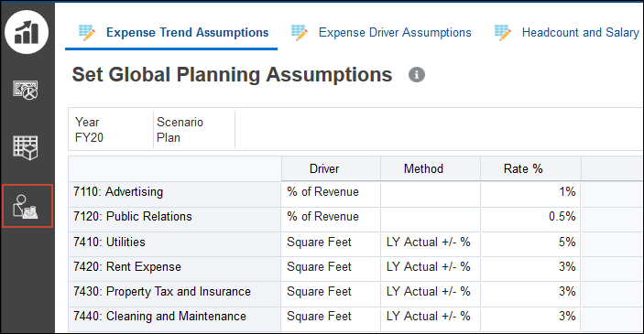Click Rent Expense's Square Feet driver cell
Viewport: 644px width, 334px height.
(x=331, y=269)
